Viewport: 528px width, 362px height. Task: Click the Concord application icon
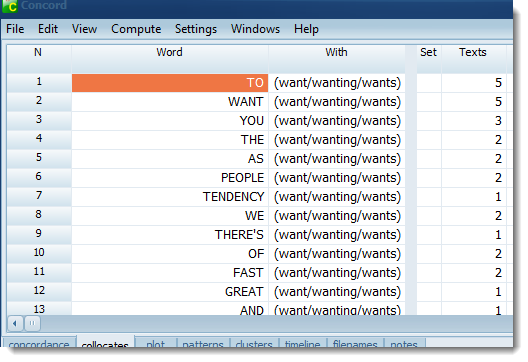point(10,6)
